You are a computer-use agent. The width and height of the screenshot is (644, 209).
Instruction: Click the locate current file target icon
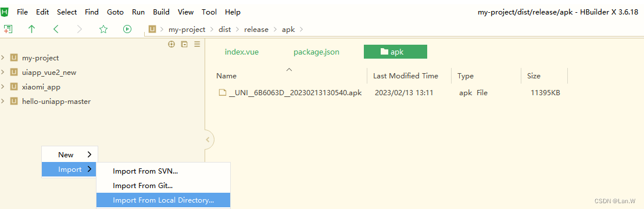[x=171, y=44]
